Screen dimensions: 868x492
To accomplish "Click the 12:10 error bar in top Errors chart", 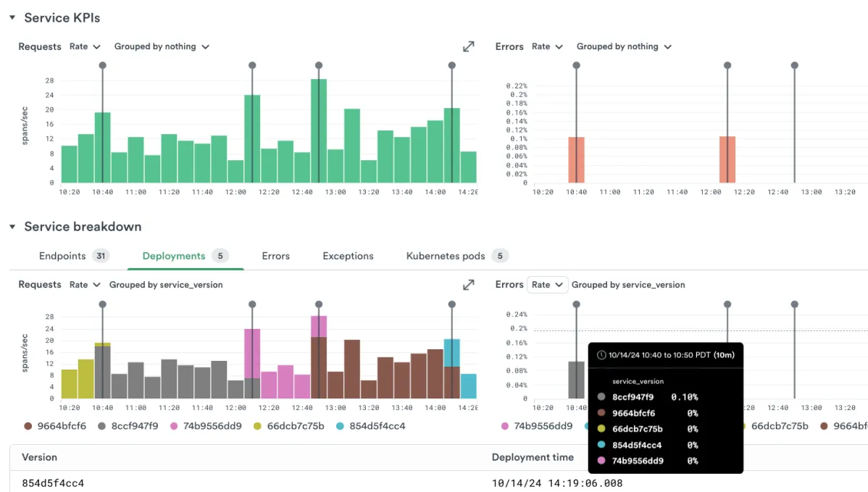I will pyautogui.click(x=727, y=159).
